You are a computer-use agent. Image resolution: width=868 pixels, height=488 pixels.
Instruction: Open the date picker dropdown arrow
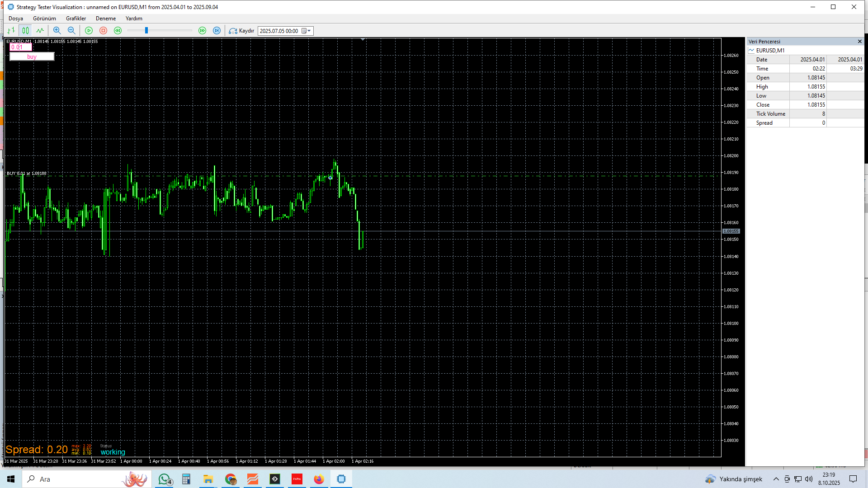pos(309,31)
